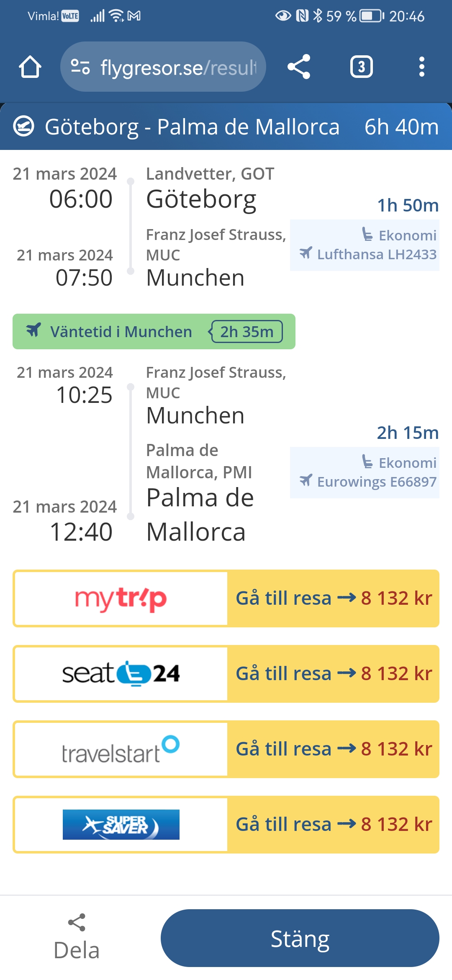
Task: Tap the travelstart logo
Action: click(121, 749)
